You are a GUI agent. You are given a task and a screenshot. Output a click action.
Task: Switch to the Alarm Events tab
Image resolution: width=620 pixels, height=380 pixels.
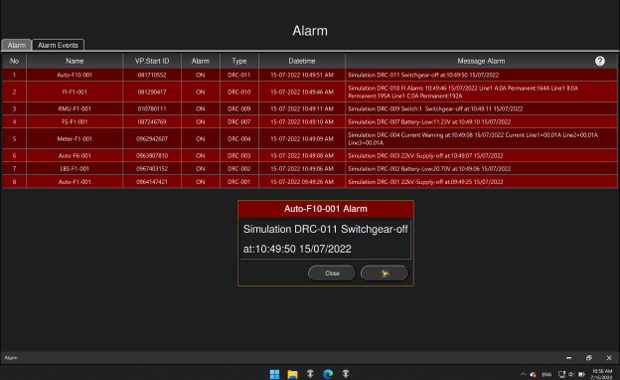pyautogui.click(x=58, y=45)
